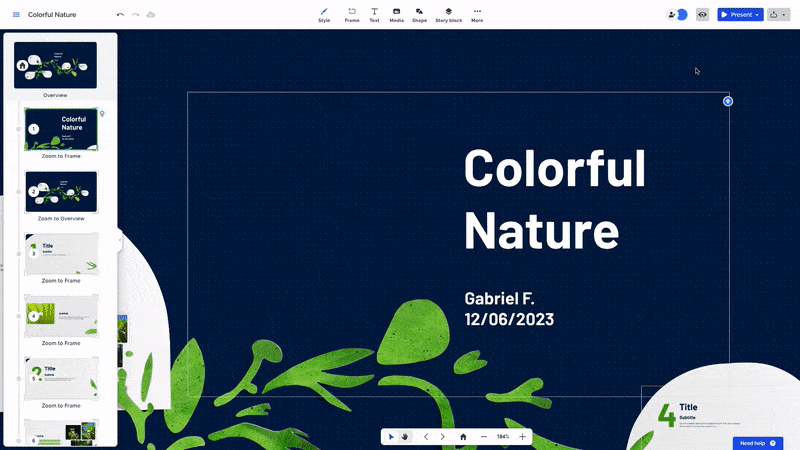This screenshot has height=450, width=800.
Task: Zoom in with the plus button
Action: 522,437
